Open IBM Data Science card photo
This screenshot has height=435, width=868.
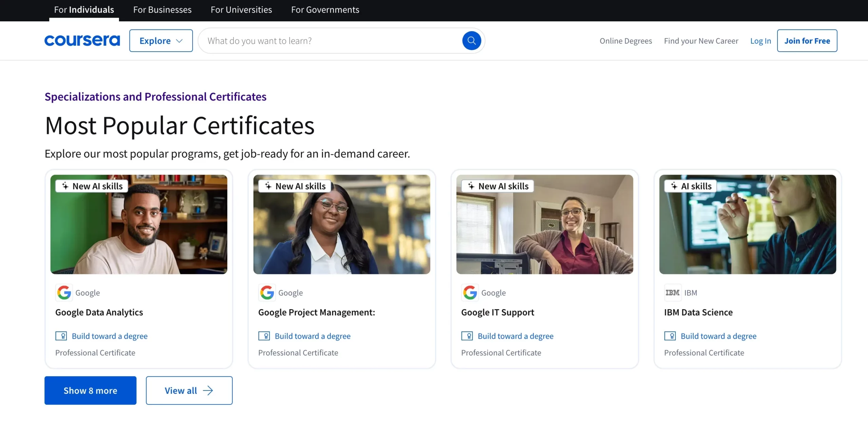(x=748, y=224)
